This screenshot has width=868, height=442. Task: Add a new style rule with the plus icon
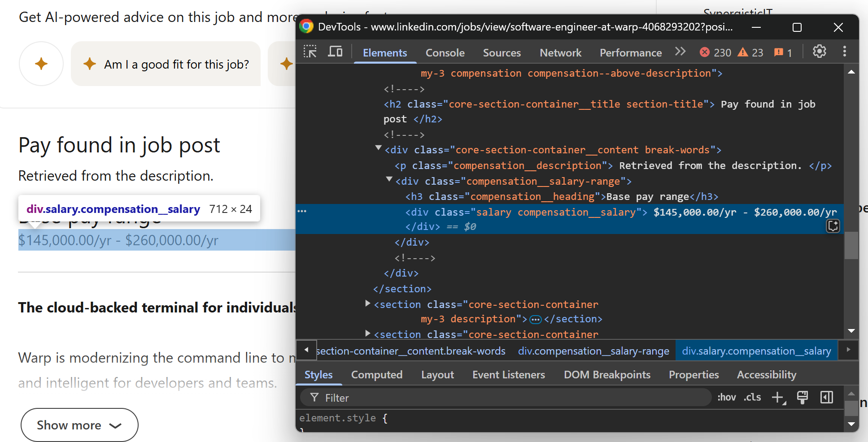[x=777, y=397]
